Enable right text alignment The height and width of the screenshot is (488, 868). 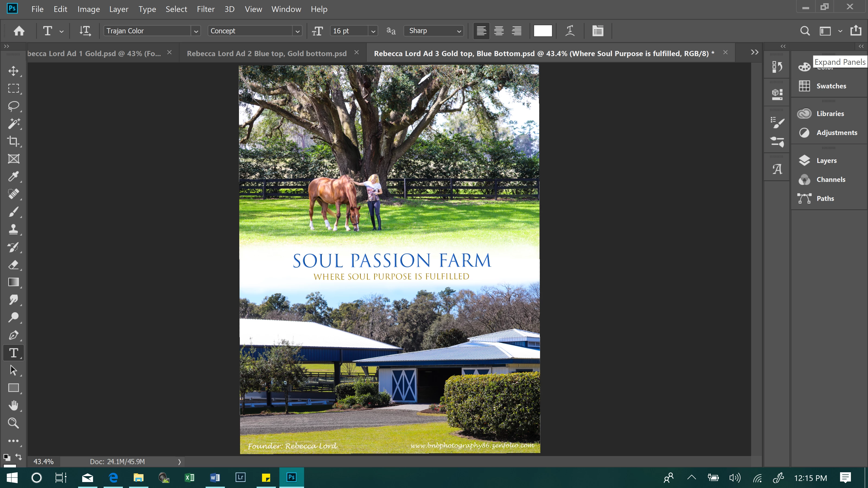pyautogui.click(x=516, y=31)
